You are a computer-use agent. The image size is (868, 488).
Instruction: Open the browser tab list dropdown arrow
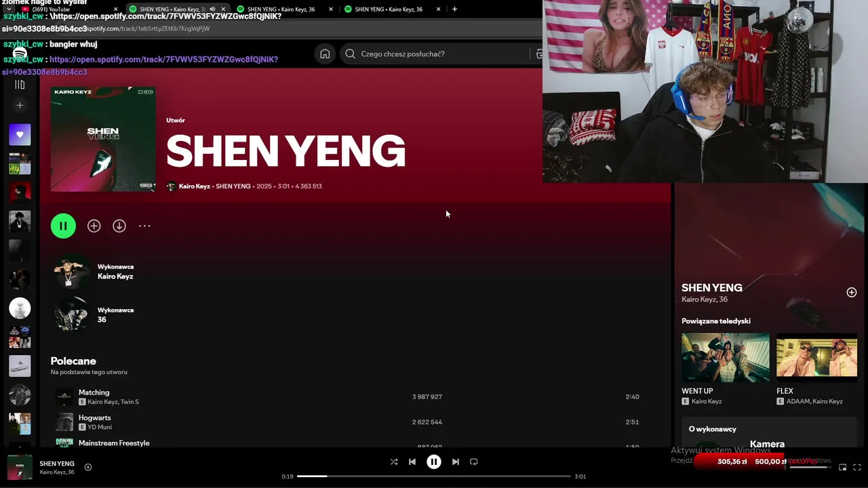click(9, 9)
